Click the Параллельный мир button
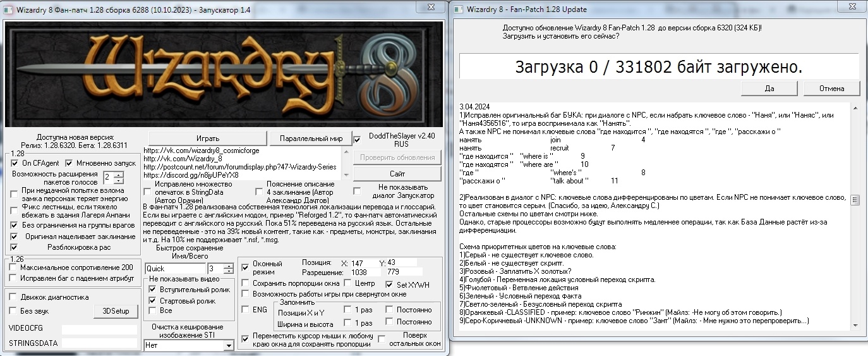The image size is (868, 356). (310, 138)
